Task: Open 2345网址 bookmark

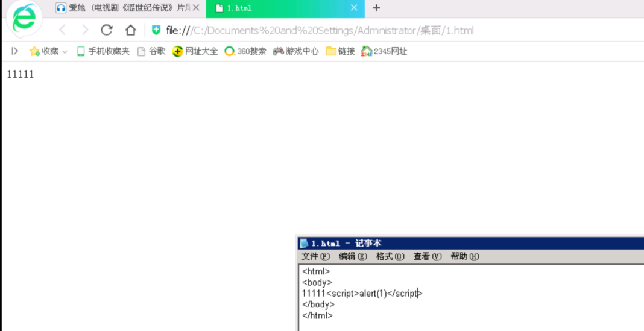Action: 385,51
